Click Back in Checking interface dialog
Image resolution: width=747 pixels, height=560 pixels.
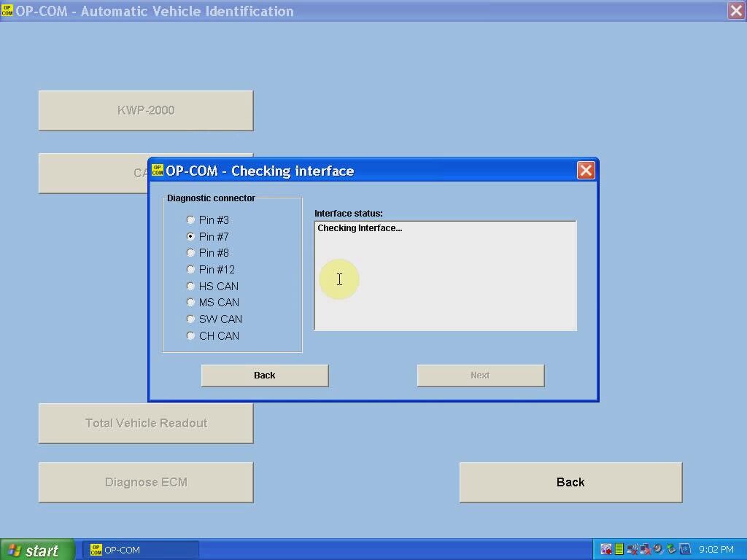[x=265, y=376]
